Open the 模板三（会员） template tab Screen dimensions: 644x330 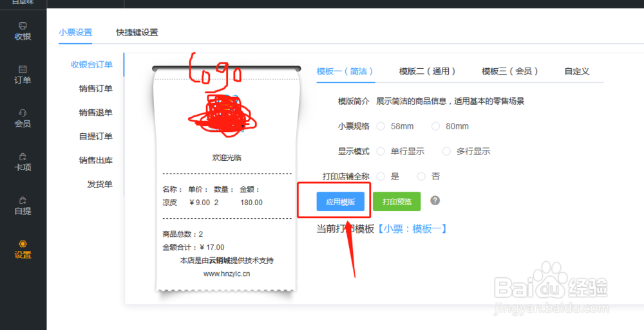click(510, 71)
